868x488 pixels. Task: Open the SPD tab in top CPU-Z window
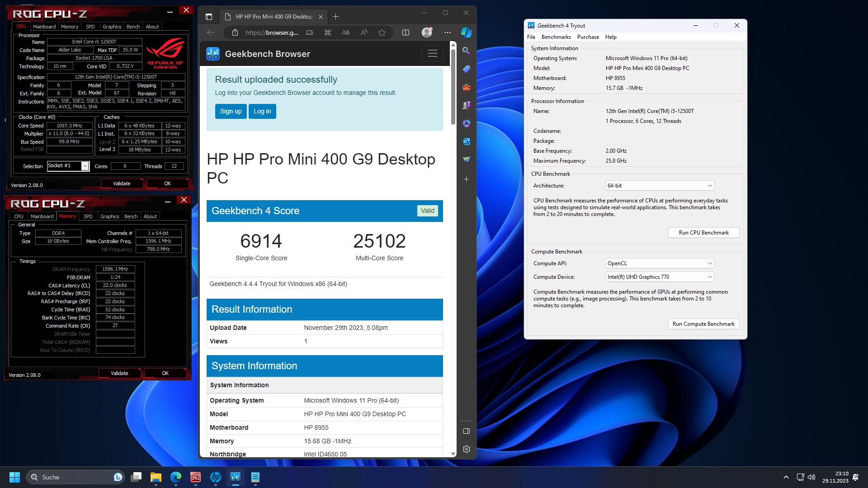[90, 27]
